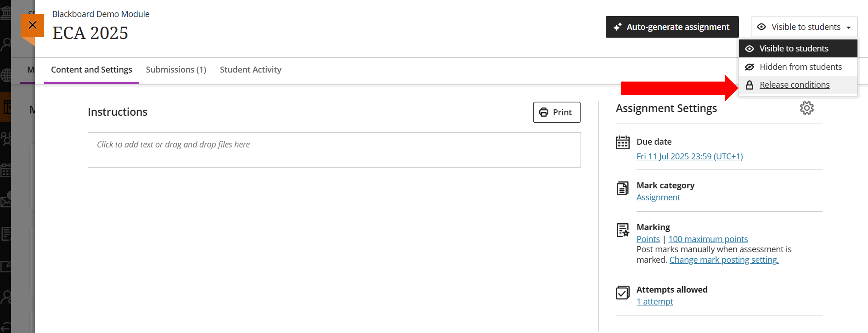Click the lock icon beside Release conditions

(749, 85)
